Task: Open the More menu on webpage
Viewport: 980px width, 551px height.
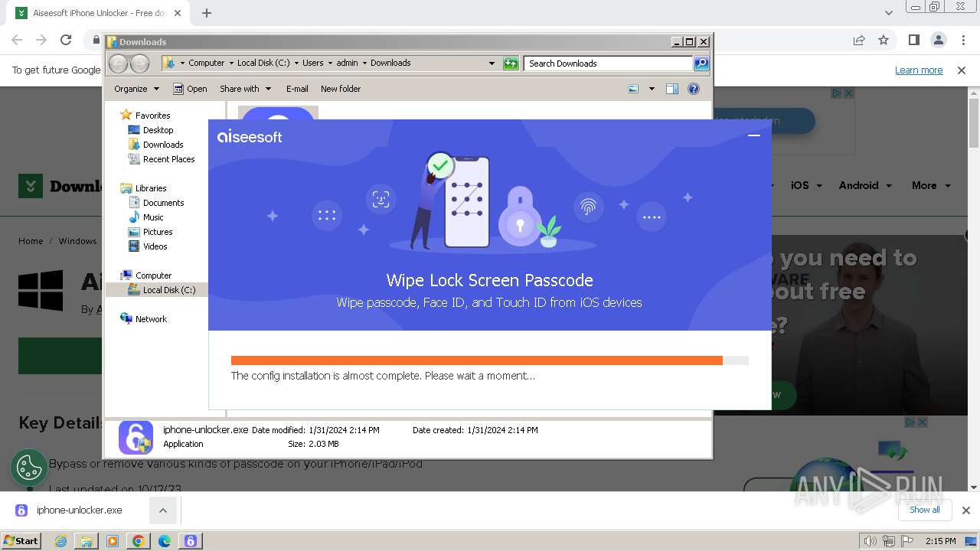Action: tap(931, 185)
